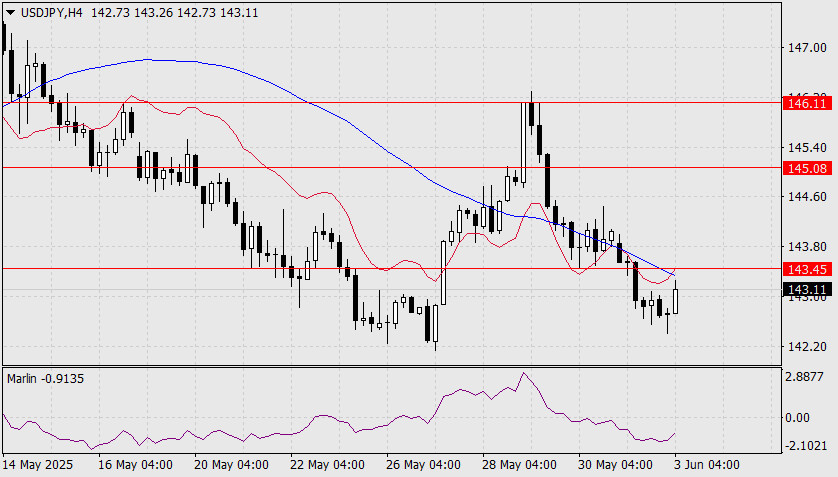
Task: Select the 16 May 04:00 time label
Action: [135, 465]
